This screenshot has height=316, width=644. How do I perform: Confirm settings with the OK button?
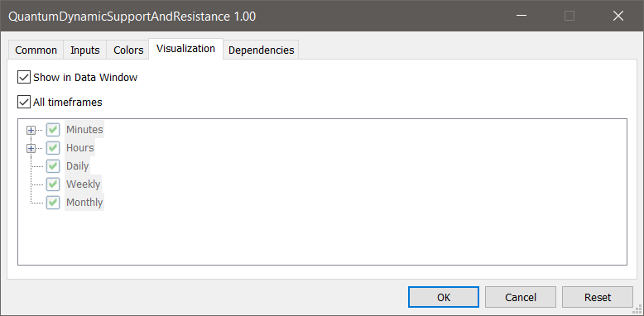(x=444, y=297)
